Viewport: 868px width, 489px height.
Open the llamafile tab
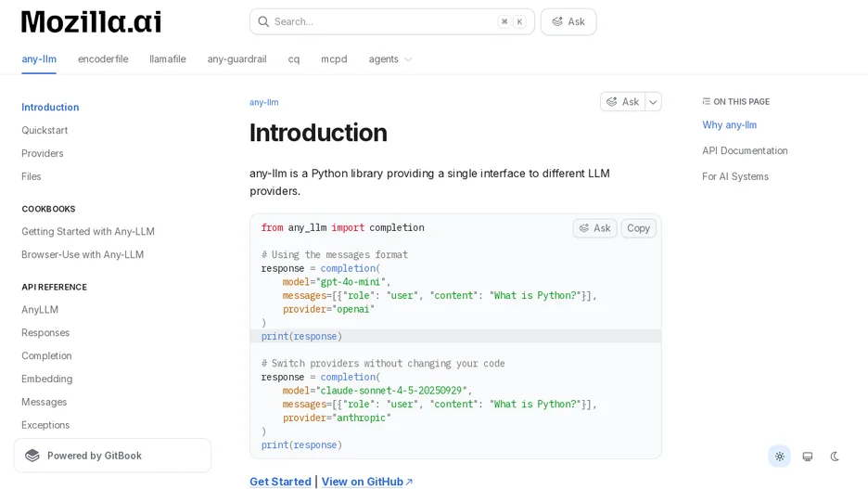pos(168,59)
